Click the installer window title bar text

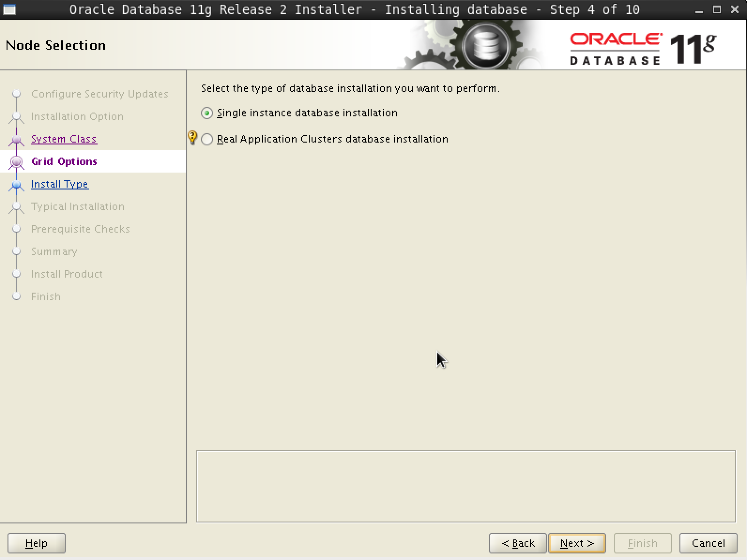(354, 9)
